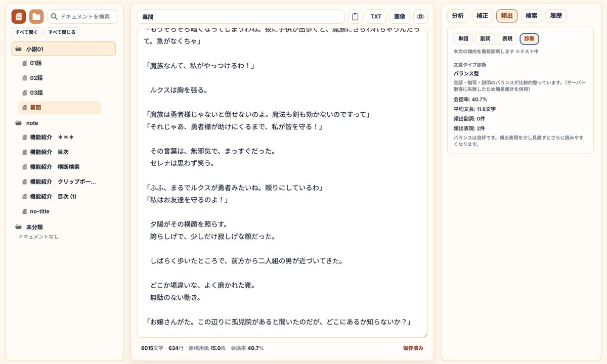Click the status bar 会話率 40.7% entry
Screen dimensions: 607x364
247,348
